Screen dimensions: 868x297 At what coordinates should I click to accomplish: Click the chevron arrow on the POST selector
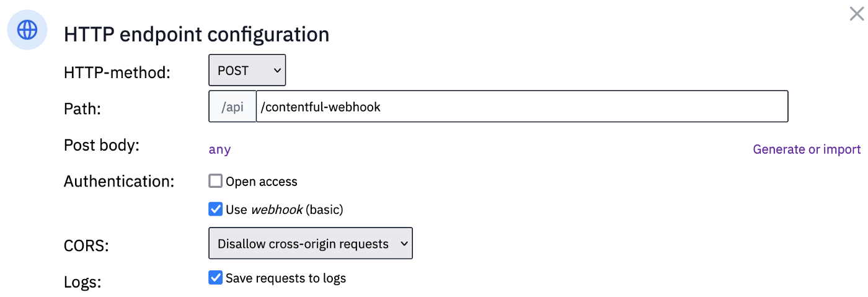point(277,71)
